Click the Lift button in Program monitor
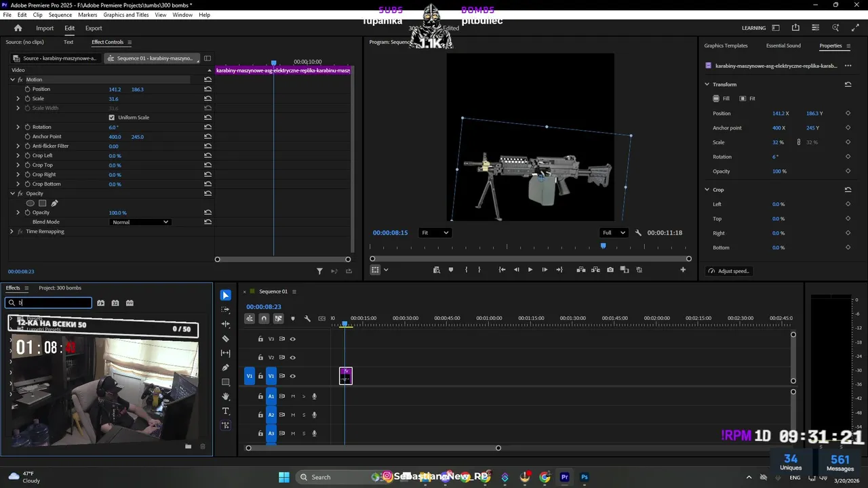This screenshot has width=868, height=488. pos(581,270)
